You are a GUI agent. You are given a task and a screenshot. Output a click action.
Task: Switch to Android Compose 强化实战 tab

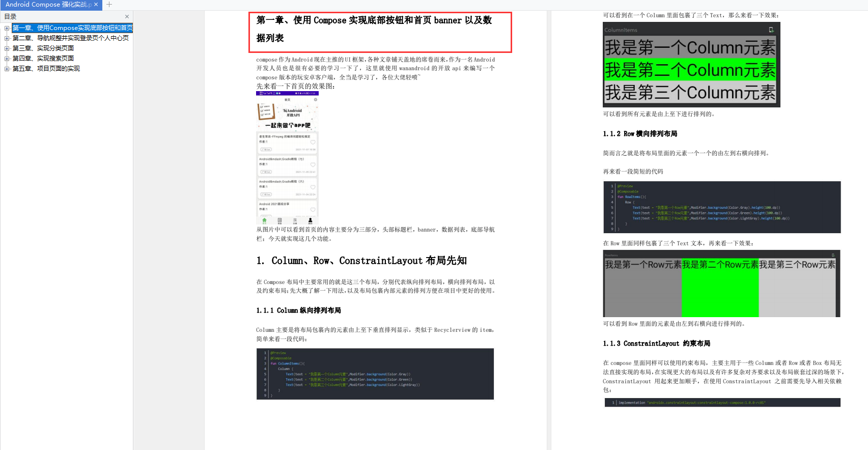48,5
